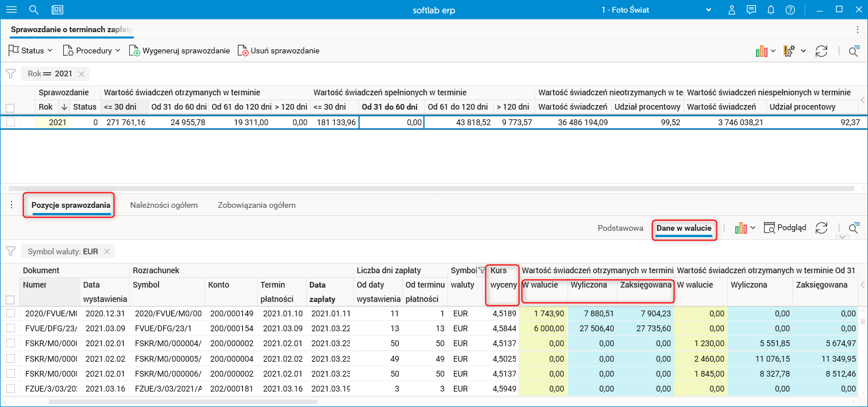Open the help question mark icon

click(x=790, y=10)
